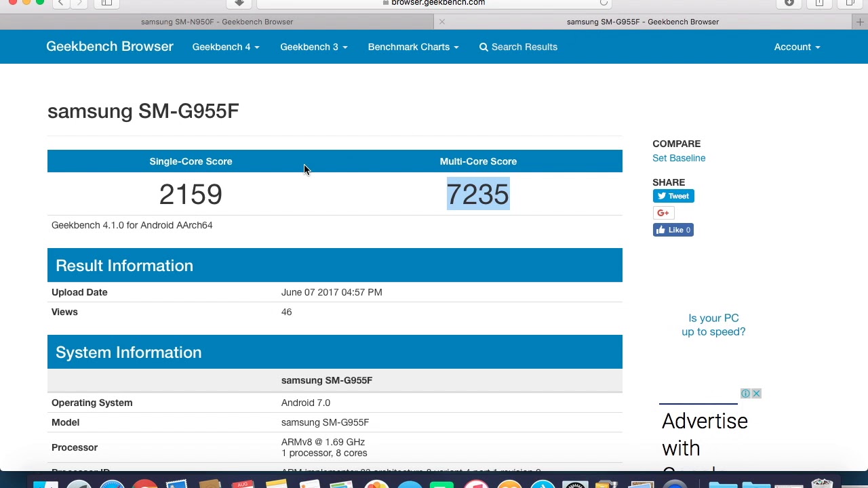Open Safari's share menu
Screen dimensions: 868x488
pos(819,3)
